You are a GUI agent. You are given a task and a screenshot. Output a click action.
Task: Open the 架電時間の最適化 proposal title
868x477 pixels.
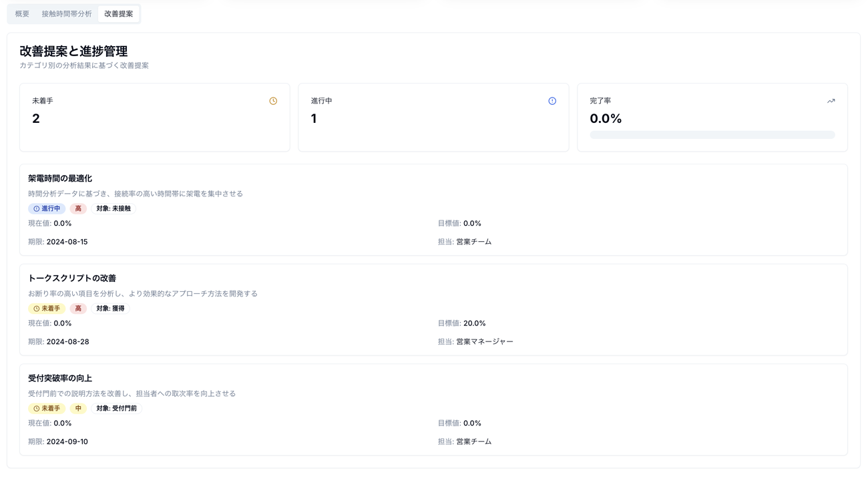click(x=60, y=178)
